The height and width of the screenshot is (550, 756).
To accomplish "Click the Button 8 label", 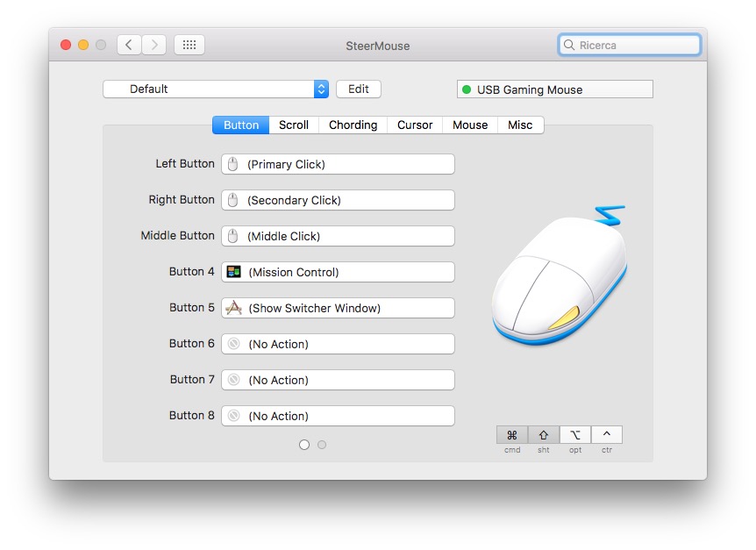I will pyautogui.click(x=191, y=415).
